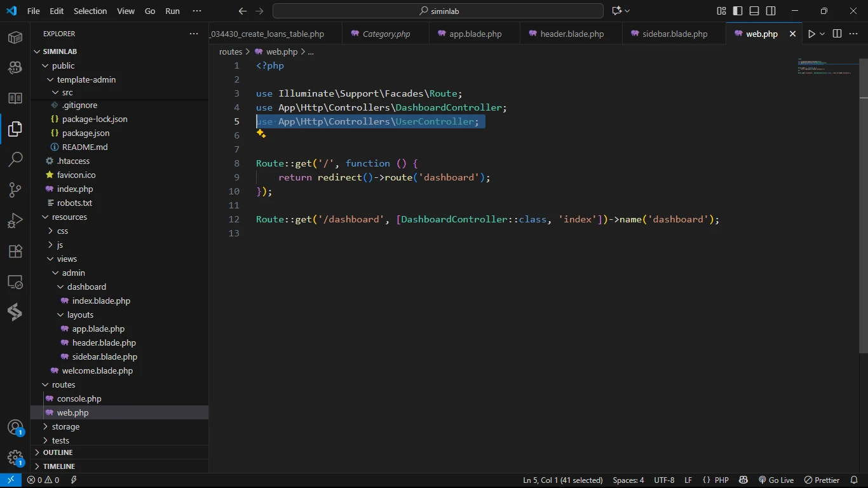Toggle the Secondary Side Bar layout button

point(771,11)
